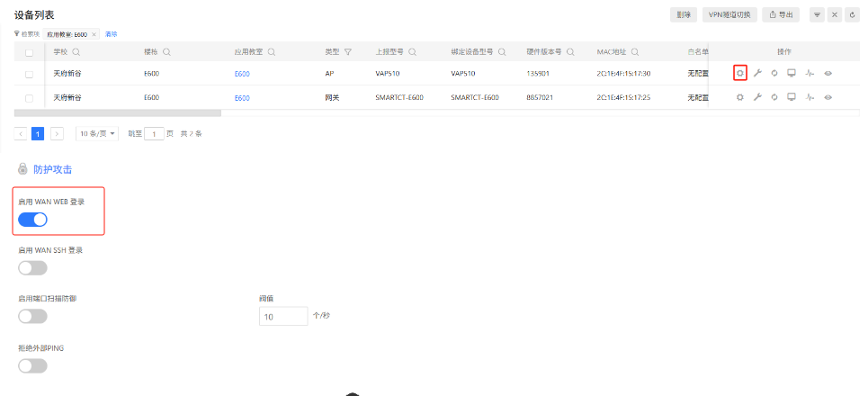Turn on the 拒绝外部PING switch
Image resolution: width=868 pixels, height=396 pixels.
[x=32, y=364]
